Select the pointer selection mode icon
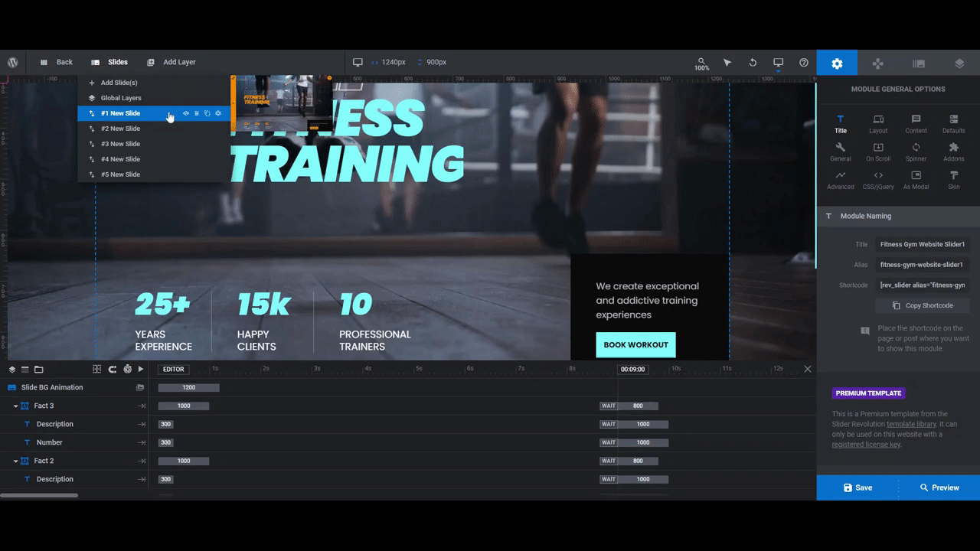Screen dimensions: 980x551 point(727,63)
